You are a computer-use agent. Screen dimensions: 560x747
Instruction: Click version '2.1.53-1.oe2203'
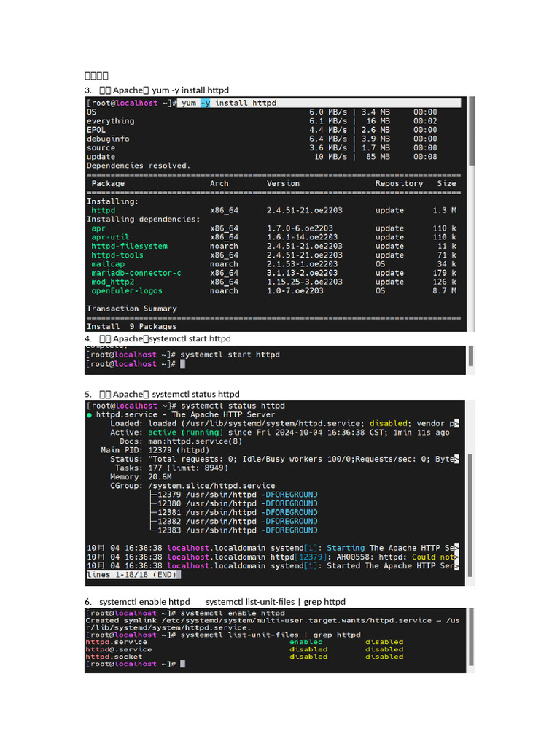click(303, 264)
